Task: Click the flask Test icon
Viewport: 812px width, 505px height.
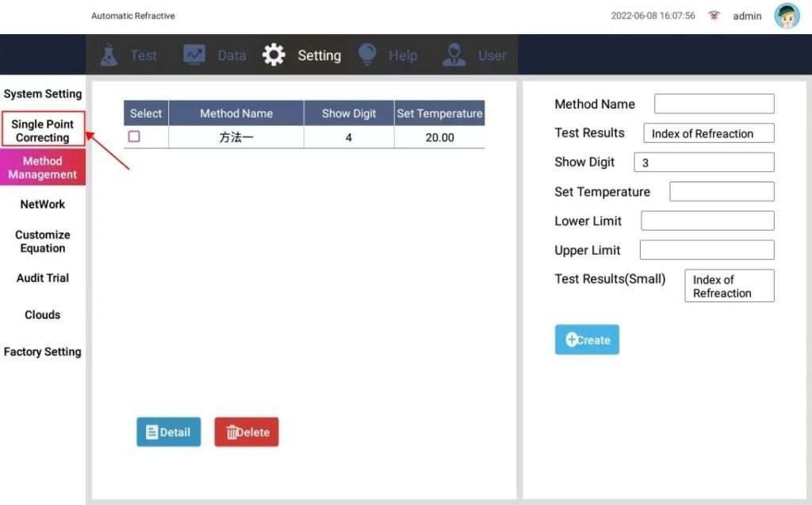Action: click(109, 55)
